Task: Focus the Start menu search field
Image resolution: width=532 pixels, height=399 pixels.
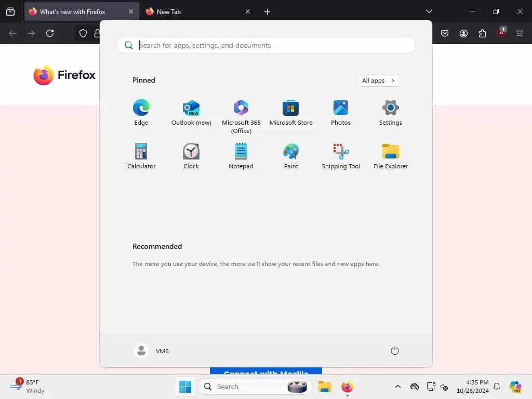Action: [265, 45]
